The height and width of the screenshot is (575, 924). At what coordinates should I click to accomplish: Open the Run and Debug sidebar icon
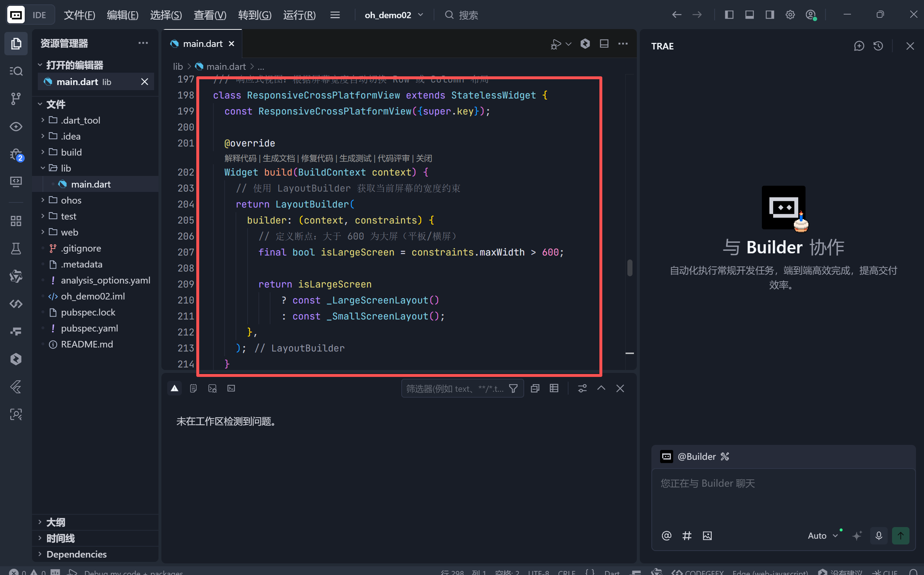16,154
